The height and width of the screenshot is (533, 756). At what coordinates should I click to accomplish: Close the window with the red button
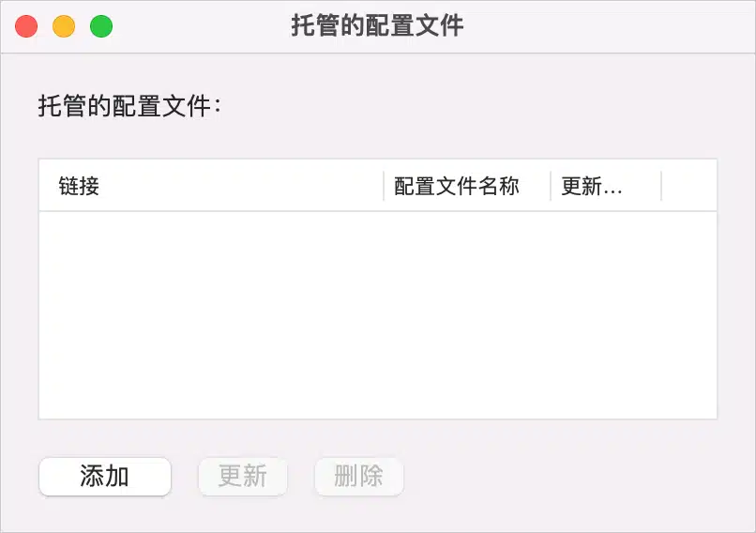click(26, 26)
